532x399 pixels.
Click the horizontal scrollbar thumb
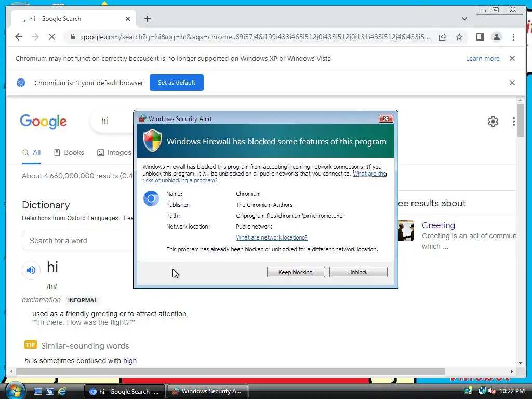230,372
